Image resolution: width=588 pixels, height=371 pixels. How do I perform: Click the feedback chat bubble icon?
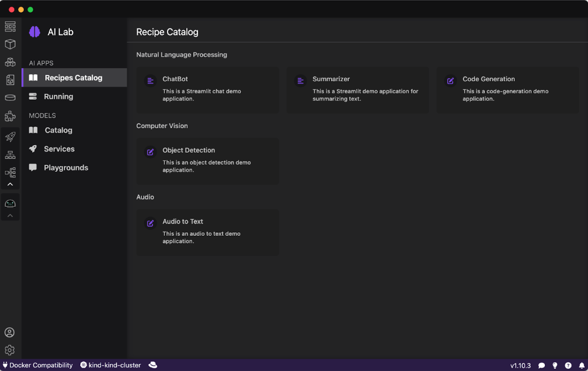coord(542,366)
